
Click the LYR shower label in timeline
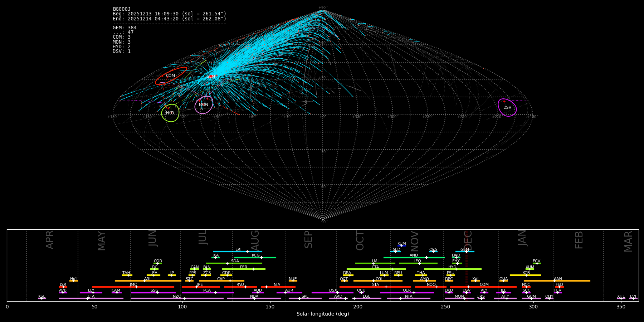coord(63,285)
